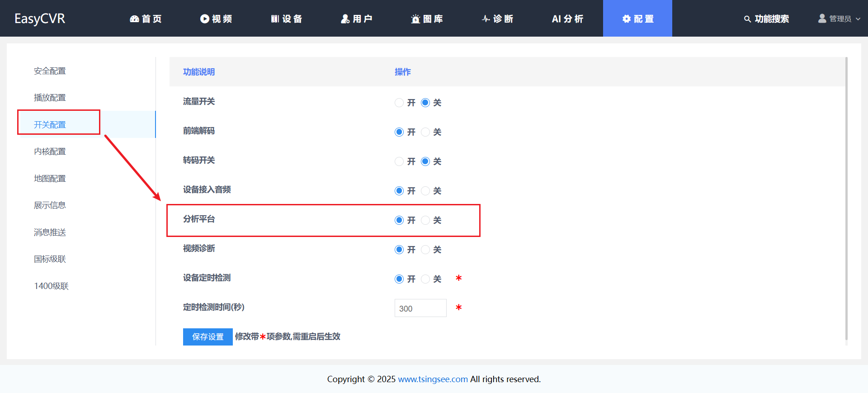Click the settings panel vertical scrollbar

pos(846,199)
